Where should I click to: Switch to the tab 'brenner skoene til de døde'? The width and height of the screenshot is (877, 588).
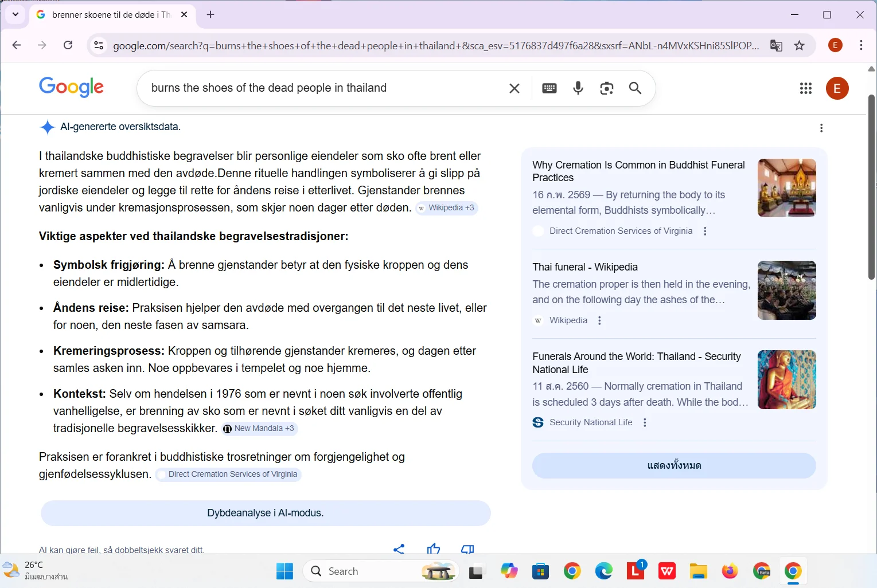[x=109, y=14]
